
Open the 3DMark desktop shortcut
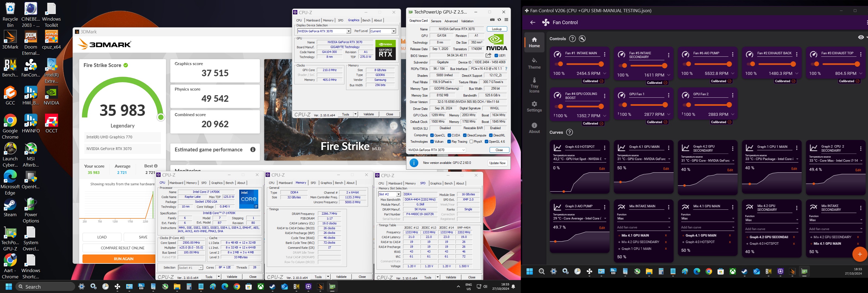tap(10, 40)
